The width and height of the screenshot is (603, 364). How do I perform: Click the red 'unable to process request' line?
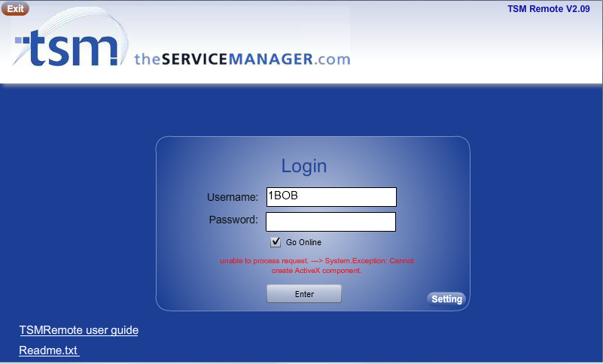point(317,261)
